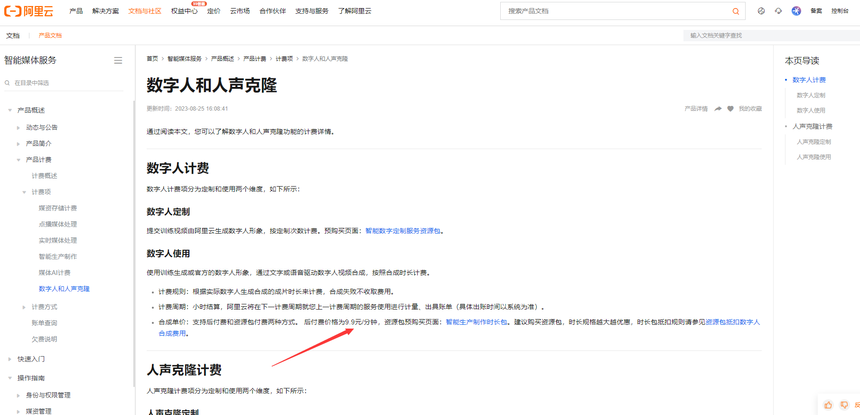This screenshot has width=860, height=415.
Task: Open 计费概述 in the sidebar tree
Action: [44, 176]
